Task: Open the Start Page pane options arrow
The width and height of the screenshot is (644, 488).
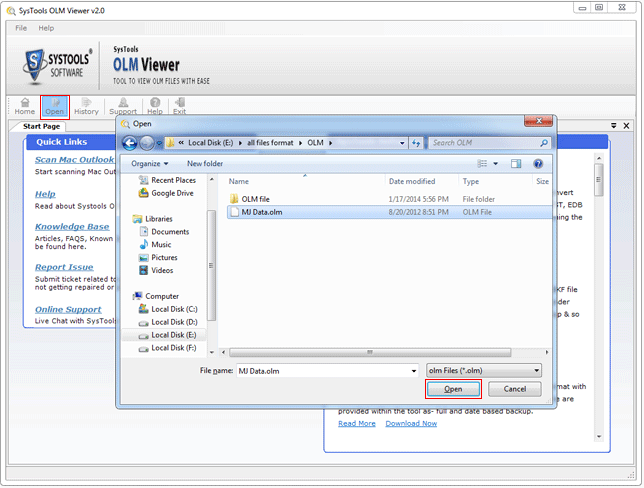Action: (x=614, y=126)
